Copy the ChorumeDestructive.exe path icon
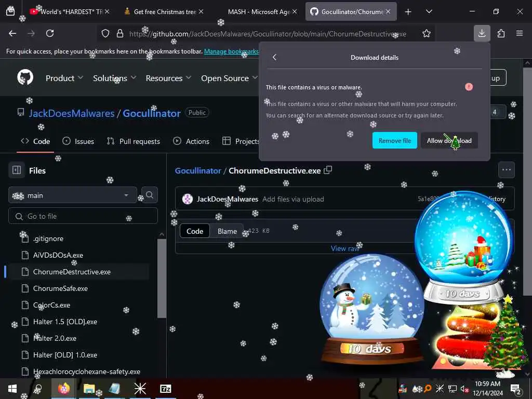 coord(328,170)
